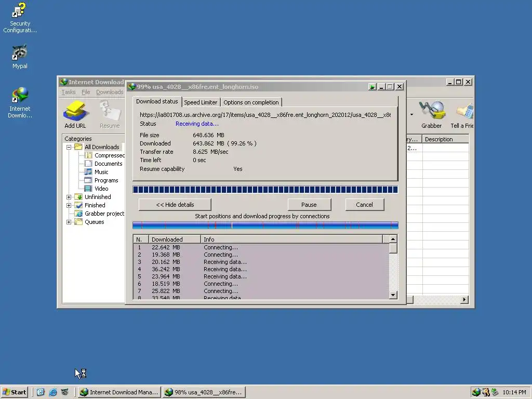This screenshot has width=532, height=399.
Task: Select the Programs category icon
Action: [x=88, y=180]
